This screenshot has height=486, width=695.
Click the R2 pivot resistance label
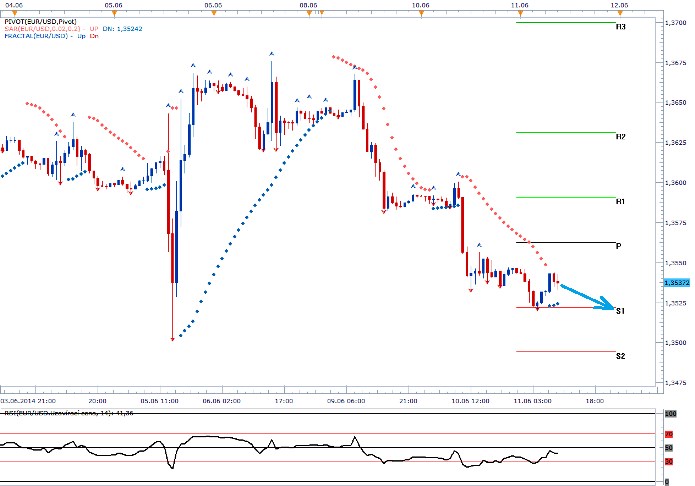pyautogui.click(x=621, y=137)
